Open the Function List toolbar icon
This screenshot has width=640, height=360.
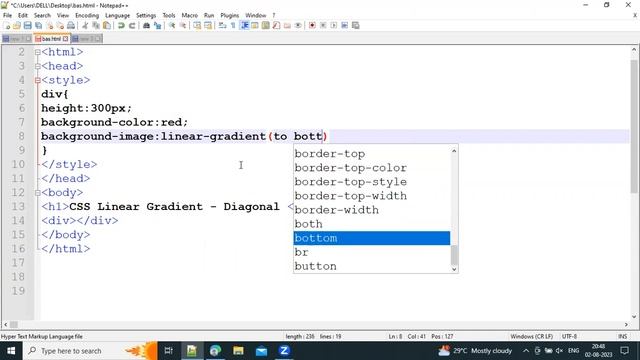pos(276,25)
